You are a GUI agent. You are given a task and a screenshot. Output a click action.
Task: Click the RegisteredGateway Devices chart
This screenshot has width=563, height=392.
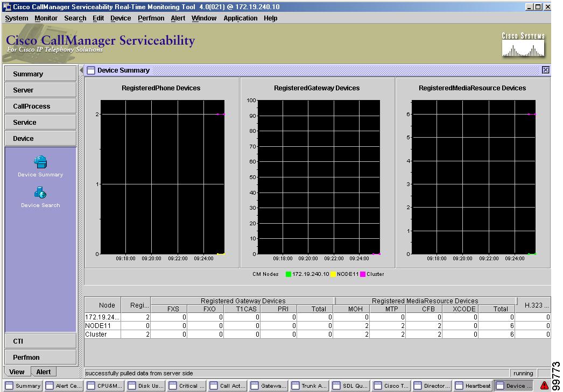point(319,177)
